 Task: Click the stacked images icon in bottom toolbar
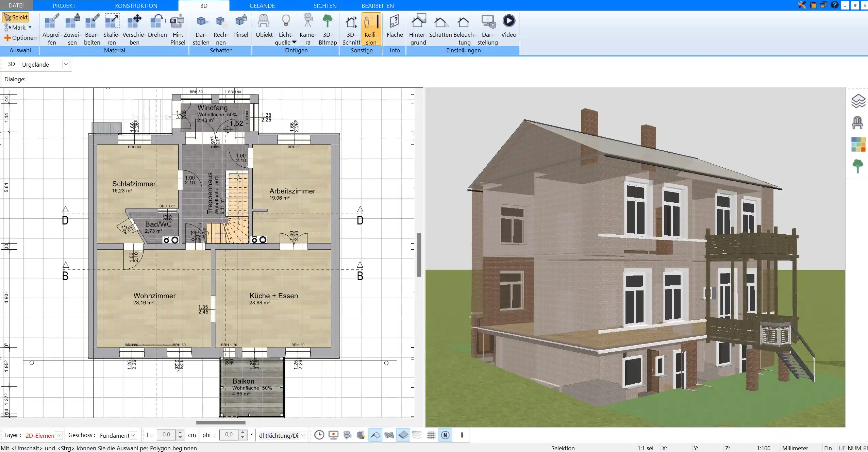[361, 435]
